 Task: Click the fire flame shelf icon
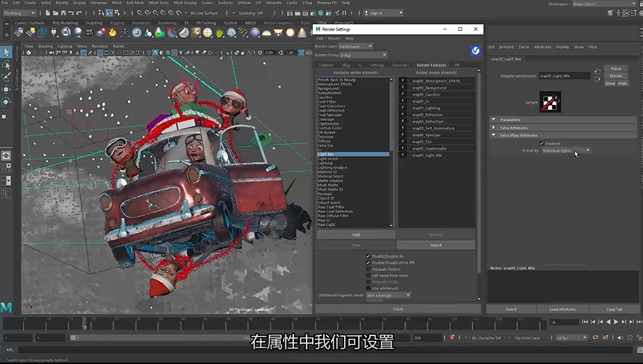pyautogui.click(x=112, y=32)
